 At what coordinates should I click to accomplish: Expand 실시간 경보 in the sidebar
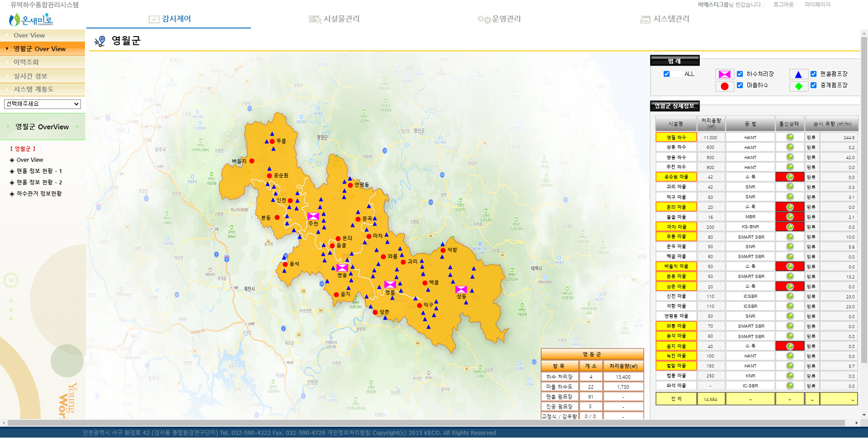pos(42,76)
